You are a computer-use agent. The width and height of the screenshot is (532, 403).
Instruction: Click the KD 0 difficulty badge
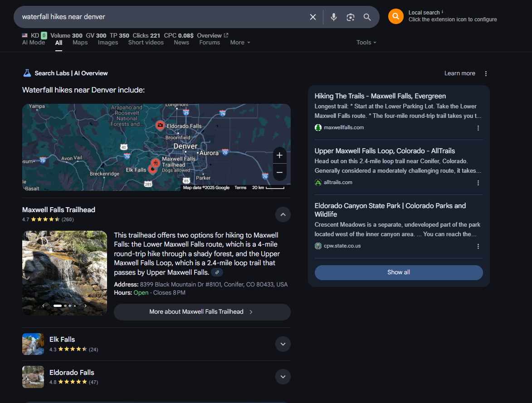click(44, 35)
